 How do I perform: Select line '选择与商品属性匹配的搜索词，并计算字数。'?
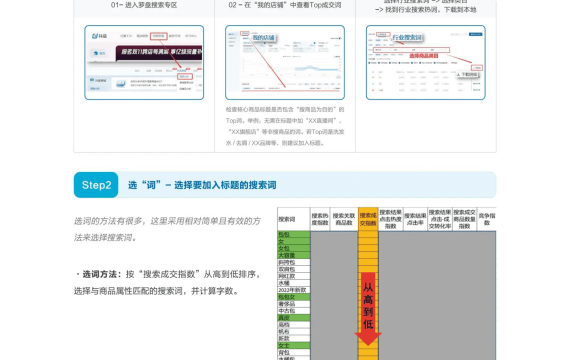[x=156, y=291]
